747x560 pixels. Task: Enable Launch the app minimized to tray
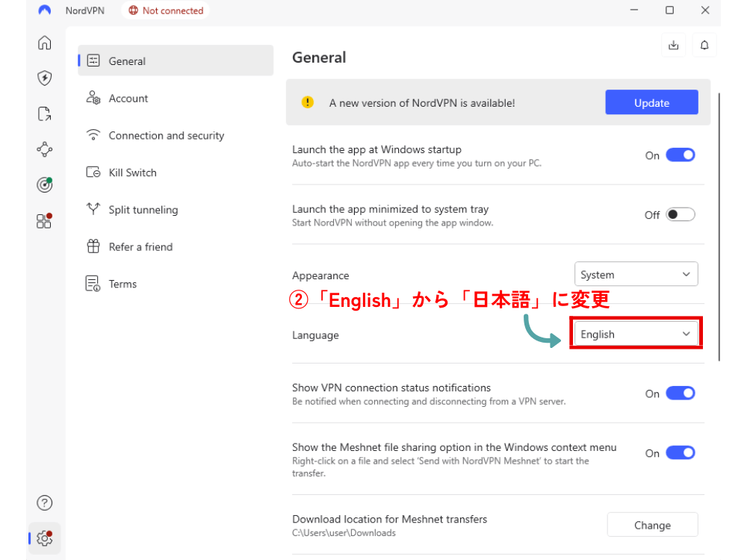pos(680,215)
